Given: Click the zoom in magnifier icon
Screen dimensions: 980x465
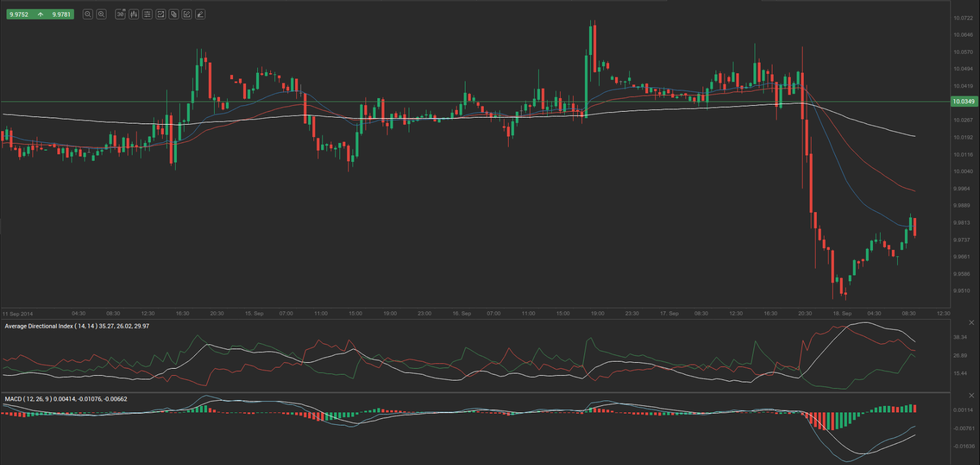Looking at the screenshot, I should (x=101, y=14).
